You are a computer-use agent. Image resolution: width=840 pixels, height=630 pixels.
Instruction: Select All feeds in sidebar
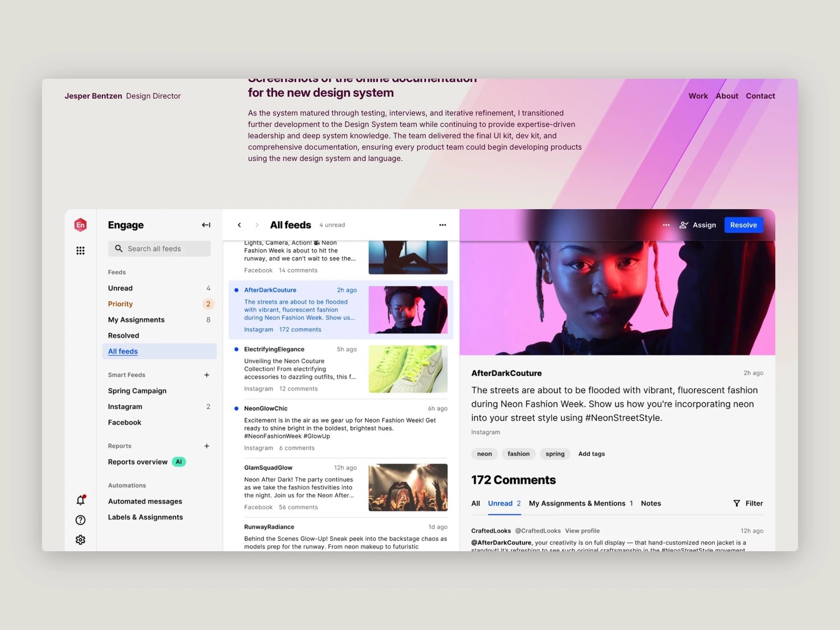pos(159,351)
